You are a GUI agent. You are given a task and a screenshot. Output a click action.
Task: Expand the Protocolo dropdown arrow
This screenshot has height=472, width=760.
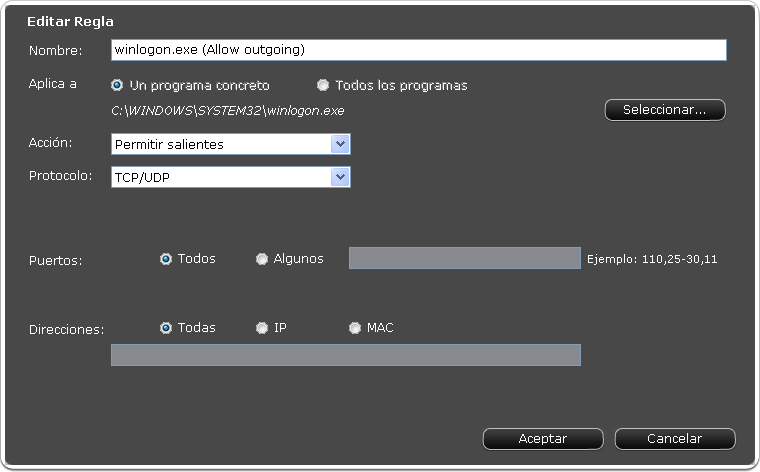click(x=340, y=177)
